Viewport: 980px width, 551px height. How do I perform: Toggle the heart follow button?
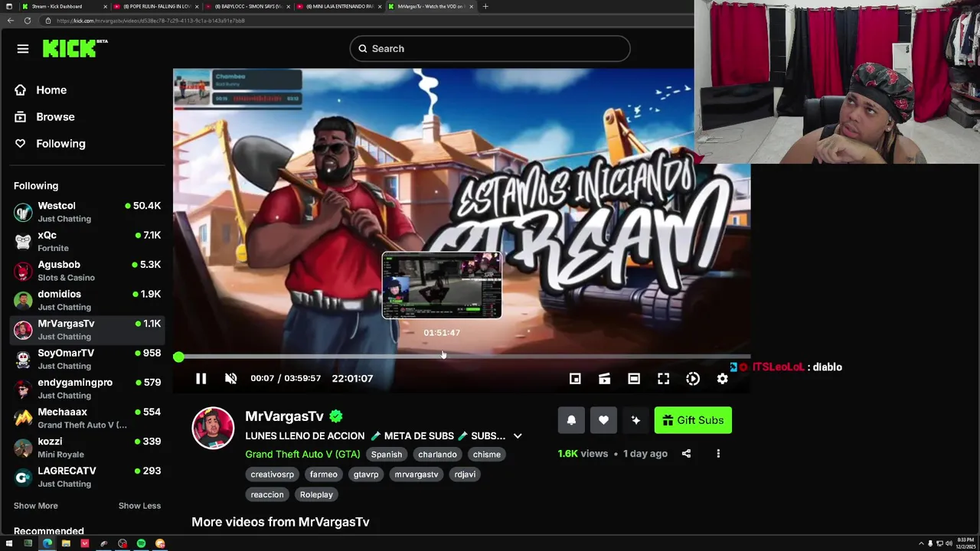[x=603, y=420]
